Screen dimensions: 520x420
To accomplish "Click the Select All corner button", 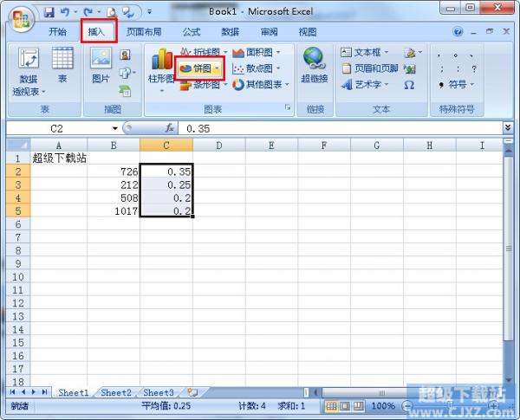I will pos(18,145).
